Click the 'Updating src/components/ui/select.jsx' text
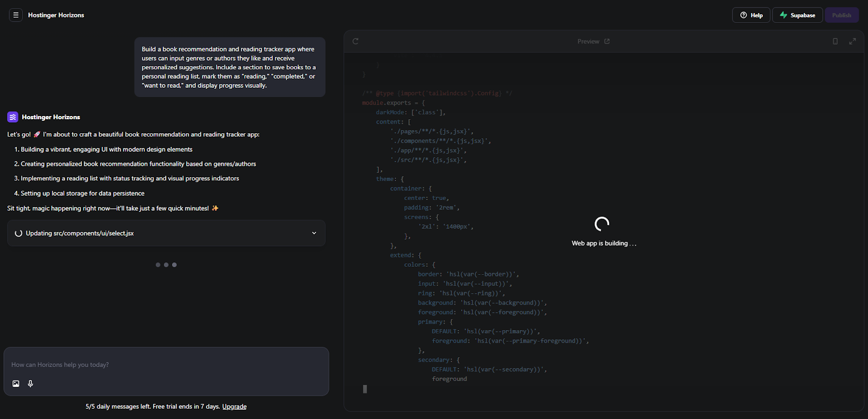Screen dimensions: 868x419 point(80,233)
